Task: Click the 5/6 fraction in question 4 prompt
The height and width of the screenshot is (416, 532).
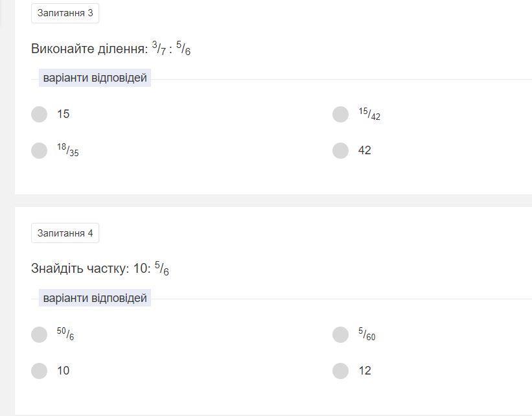Action: tap(162, 269)
